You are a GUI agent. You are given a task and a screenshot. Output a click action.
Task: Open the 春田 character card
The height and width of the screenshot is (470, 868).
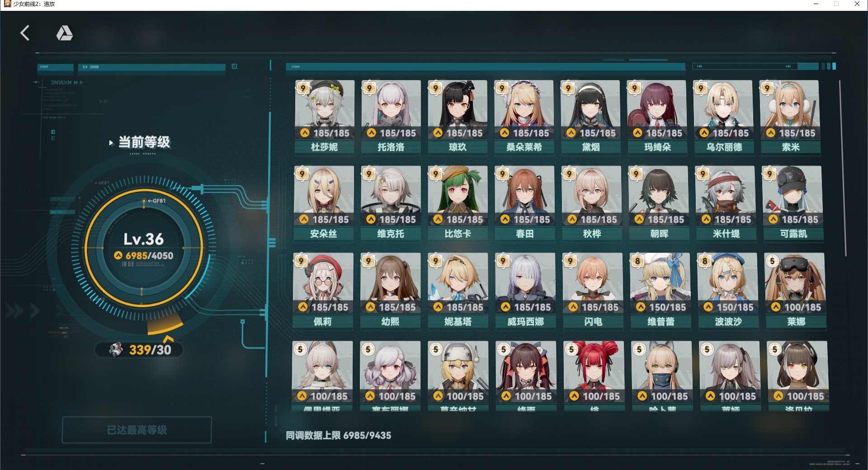click(x=525, y=203)
